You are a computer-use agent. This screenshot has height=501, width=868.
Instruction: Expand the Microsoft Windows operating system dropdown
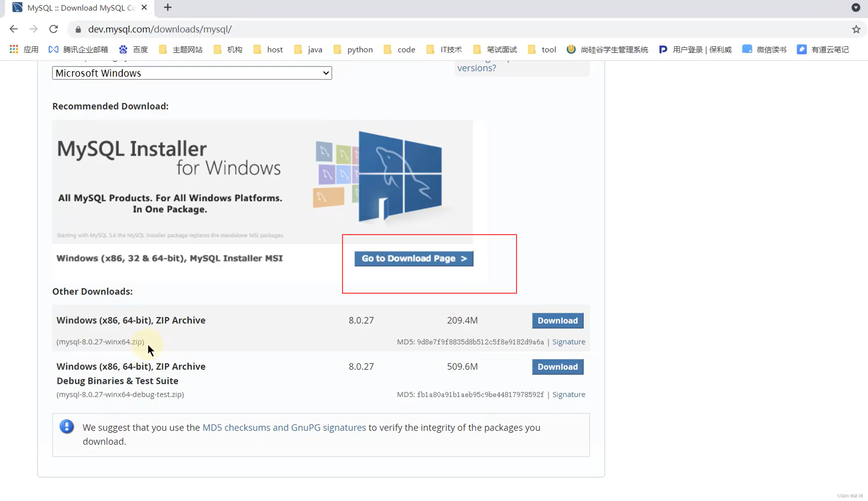point(192,73)
